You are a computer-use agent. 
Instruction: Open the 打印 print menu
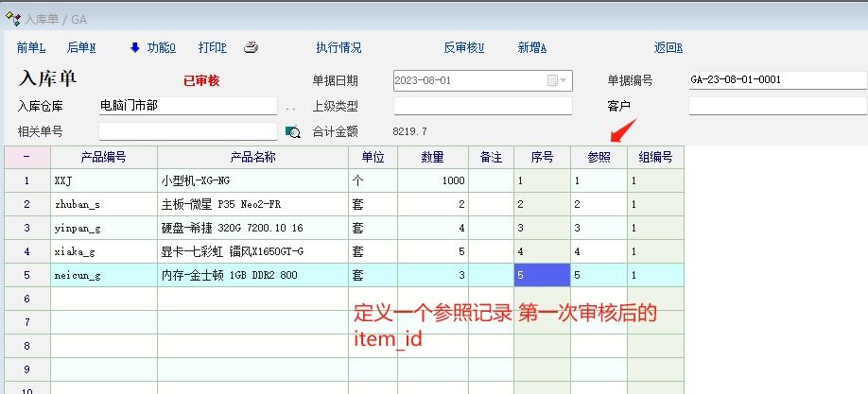click(x=212, y=48)
